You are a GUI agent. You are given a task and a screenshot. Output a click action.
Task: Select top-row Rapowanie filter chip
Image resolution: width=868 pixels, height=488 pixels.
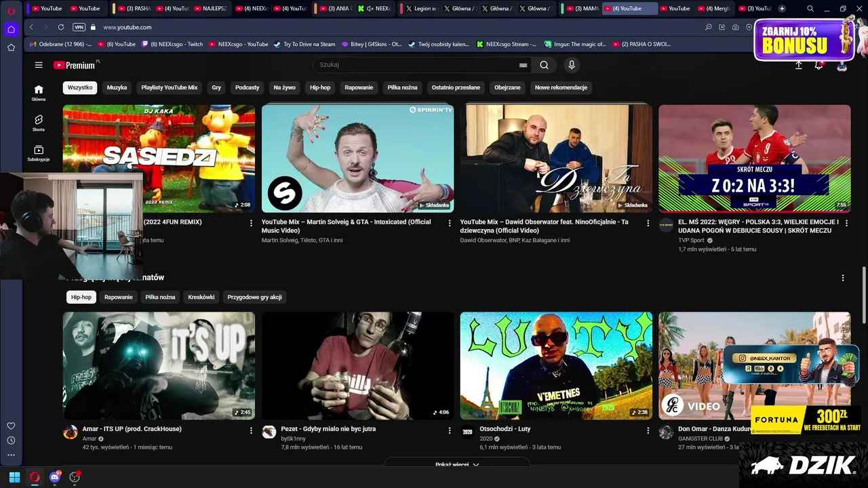coord(359,87)
